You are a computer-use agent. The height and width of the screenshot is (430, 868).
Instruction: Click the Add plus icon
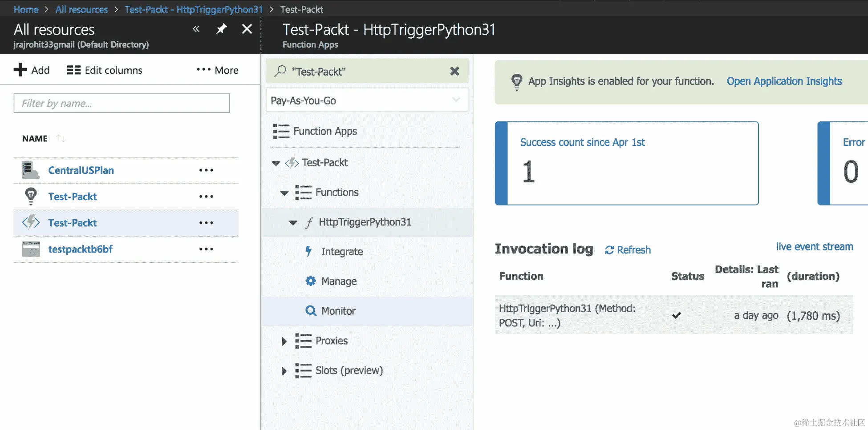click(x=20, y=70)
